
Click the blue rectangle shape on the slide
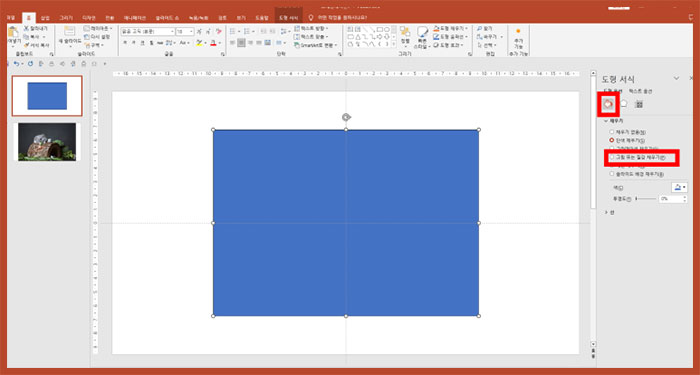(x=346, y=223)
